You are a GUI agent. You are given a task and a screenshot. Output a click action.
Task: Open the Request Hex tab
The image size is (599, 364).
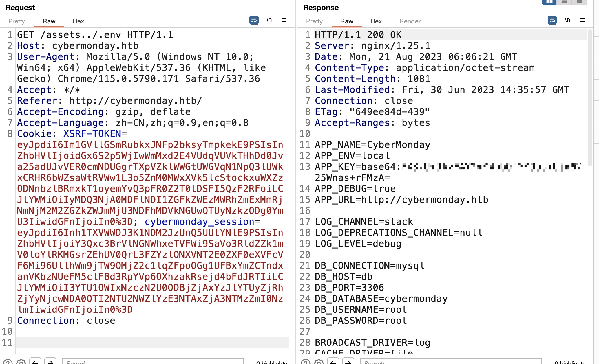[x=78, y=21]
